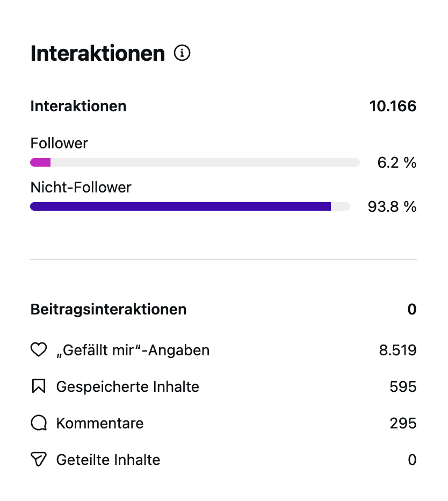Click the 6.2 % follower percentage
This screenshot has width=448, height=501.
pos(396,162)
